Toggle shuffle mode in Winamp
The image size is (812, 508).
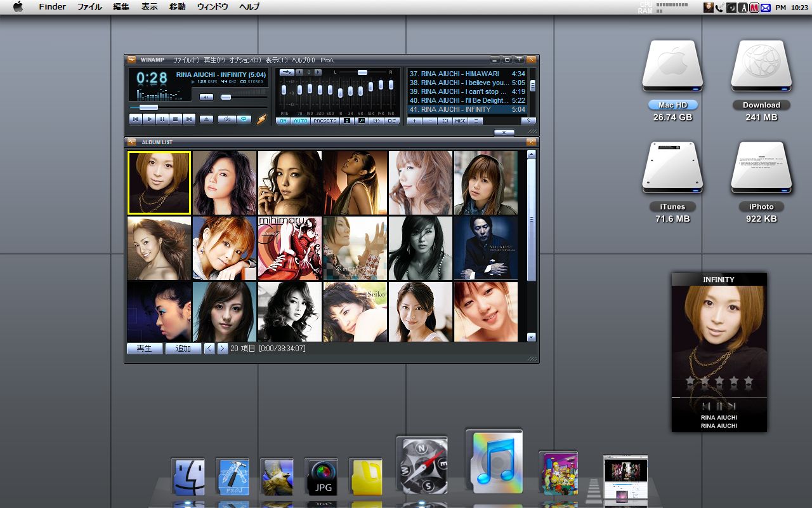tap(226, 119)
